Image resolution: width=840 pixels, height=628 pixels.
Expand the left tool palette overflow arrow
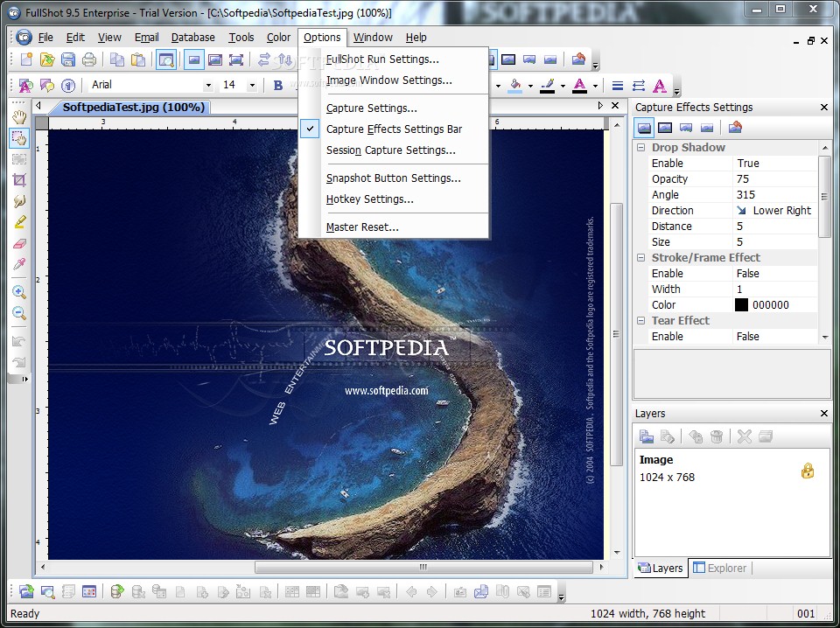coord(24,379)
